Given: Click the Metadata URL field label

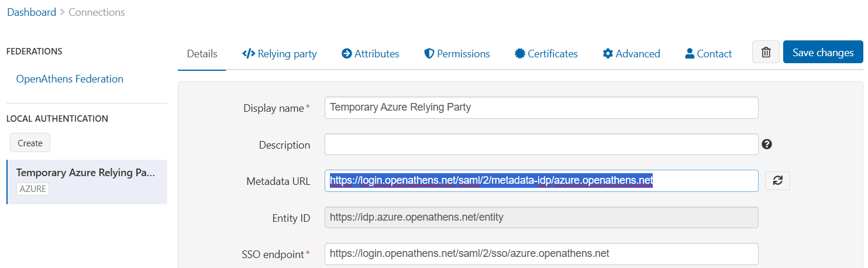Looking at the screenshot, I should pyautogui.click(x=278, y=181).
